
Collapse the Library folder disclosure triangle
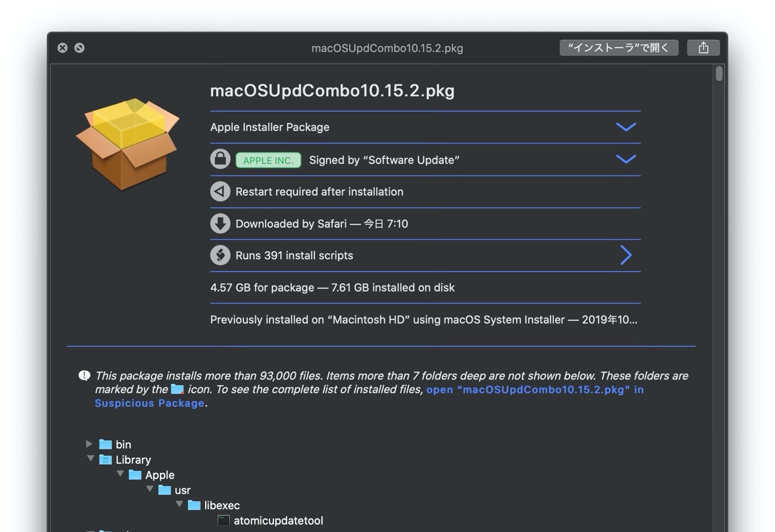pyautogui.click(x=90, y=459)
